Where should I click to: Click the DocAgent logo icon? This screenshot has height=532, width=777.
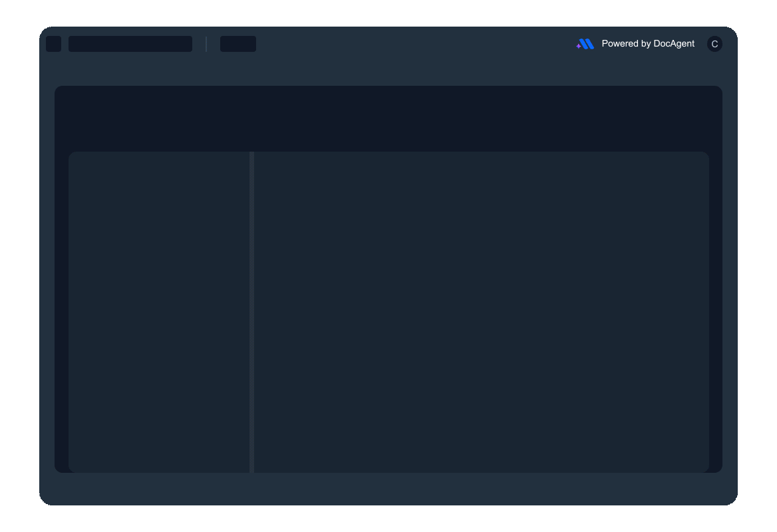click(x=585, y=44)
